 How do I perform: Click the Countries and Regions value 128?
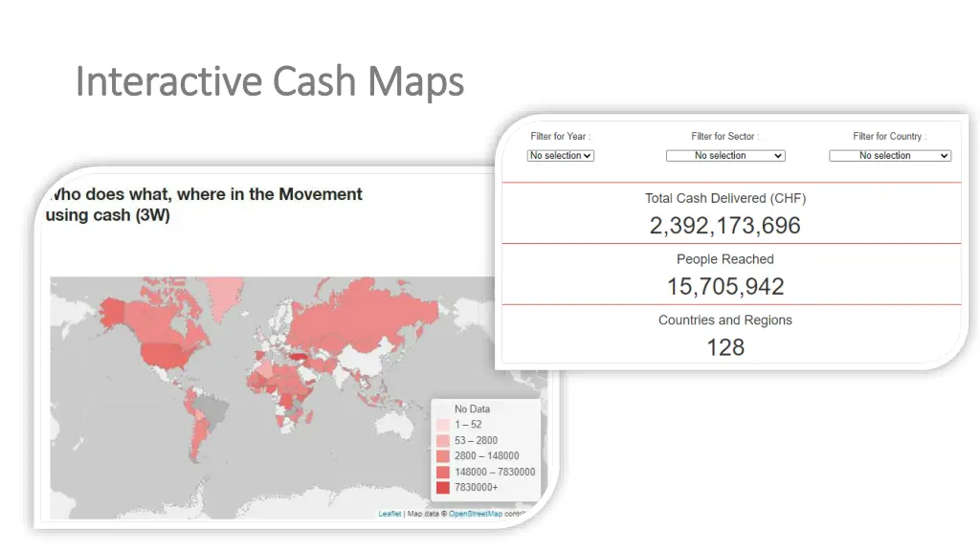725,347
